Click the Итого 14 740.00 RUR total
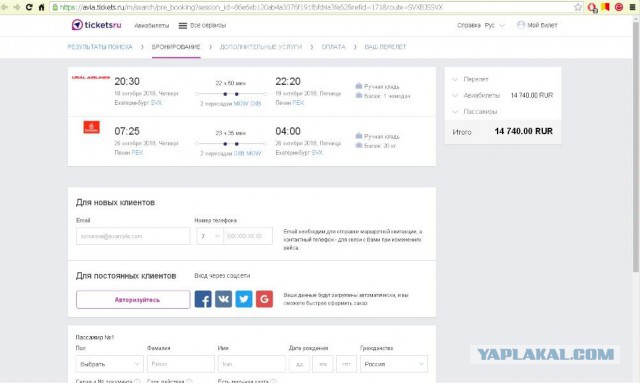Screen dimensions: 640x384 [x=503, y=131]
